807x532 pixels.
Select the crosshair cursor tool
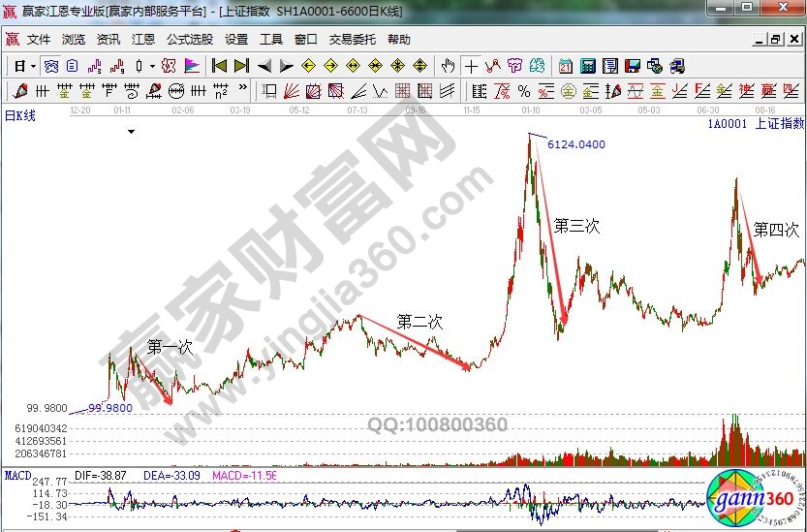click(x=471, y=66)
